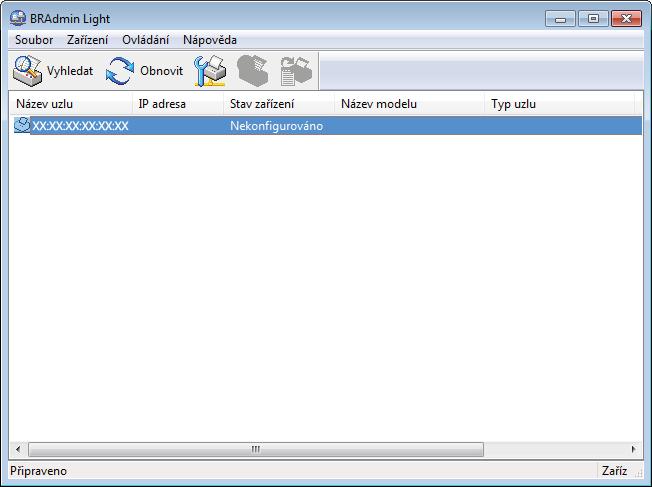Screen dimensions: 652x487
Task: Click the Obnovit refresh toolbar button
Action: [x=144, y=71]
